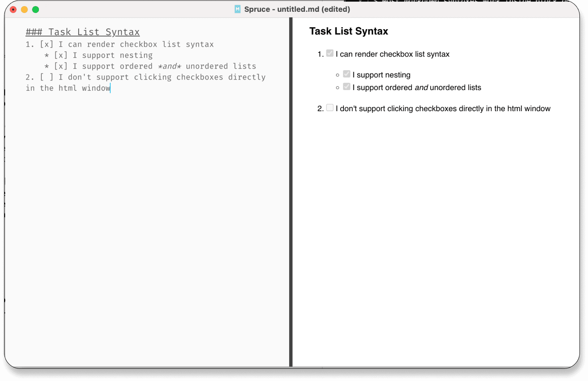Click the '[ ]' empty bracket in editor
This screenshot has height=381, width=588.
click(47, 77)
